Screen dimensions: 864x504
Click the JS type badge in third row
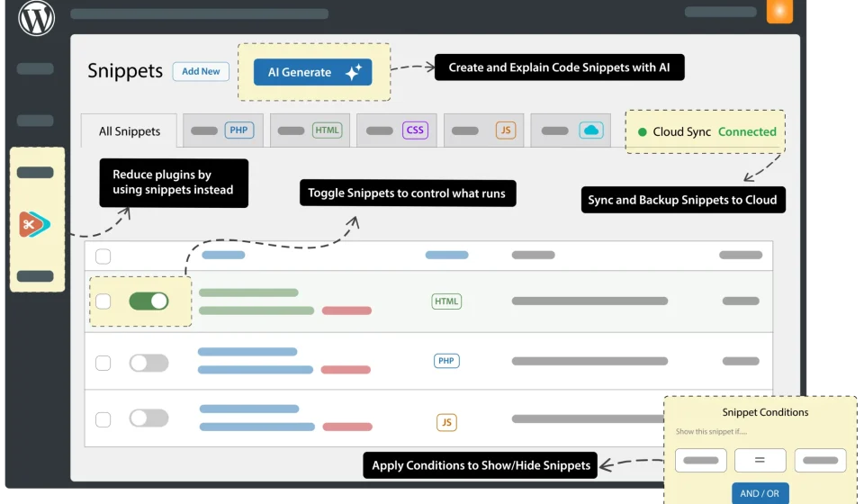click(446, 422)
